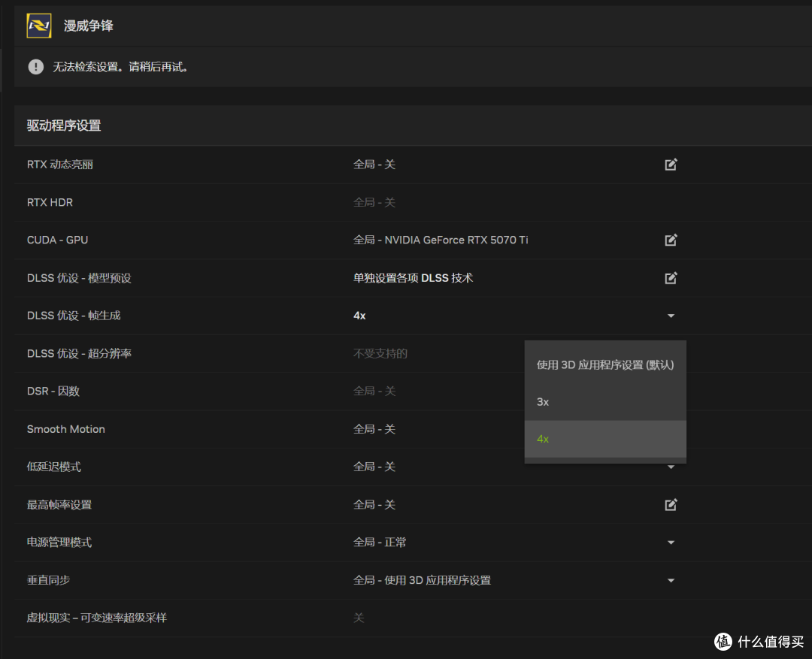The image size is (812, 659).
Task: Click the 驱动程序设置 section header
Action: 64,125
